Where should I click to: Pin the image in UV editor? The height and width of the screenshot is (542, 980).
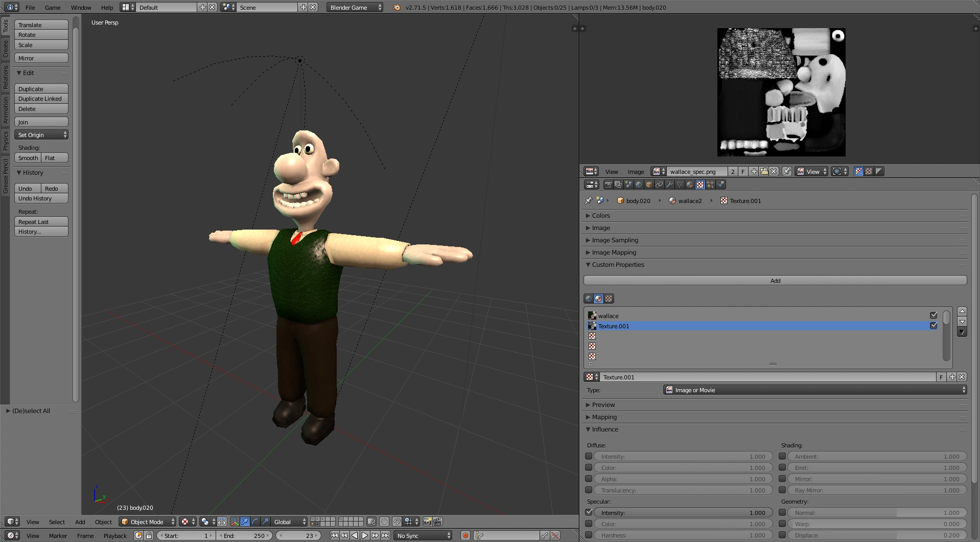pos(787,171)
